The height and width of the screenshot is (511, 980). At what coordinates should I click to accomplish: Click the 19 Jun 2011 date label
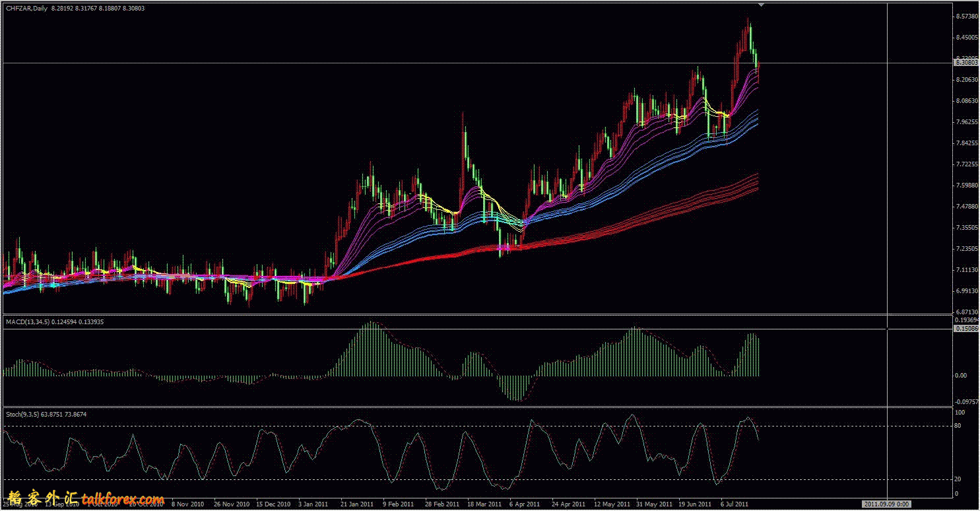[694, 504]
